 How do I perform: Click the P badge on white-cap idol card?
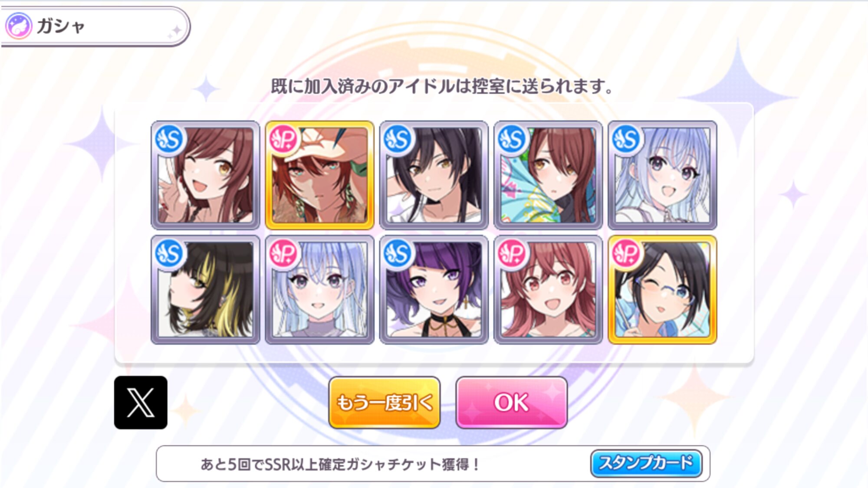(x=284, y=140)
